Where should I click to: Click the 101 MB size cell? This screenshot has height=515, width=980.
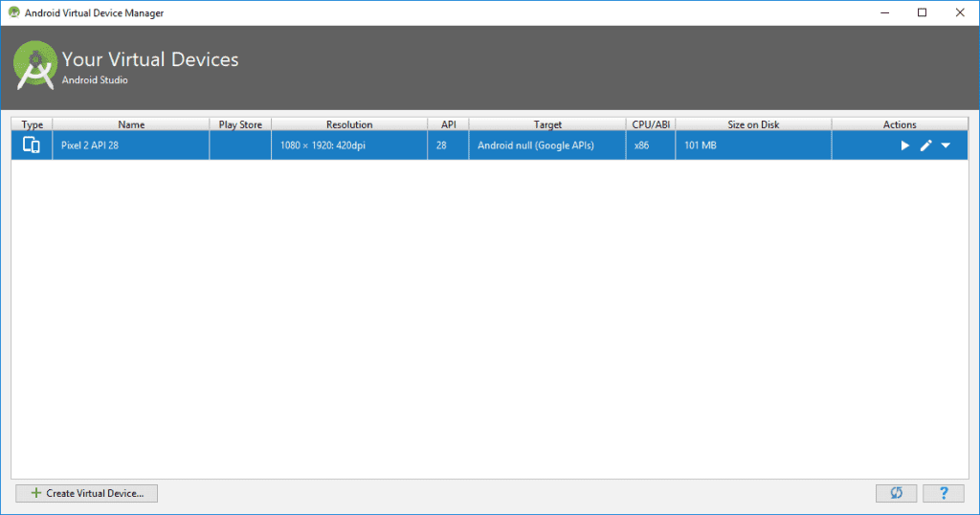pyautogui.click(x=753, y=145)
